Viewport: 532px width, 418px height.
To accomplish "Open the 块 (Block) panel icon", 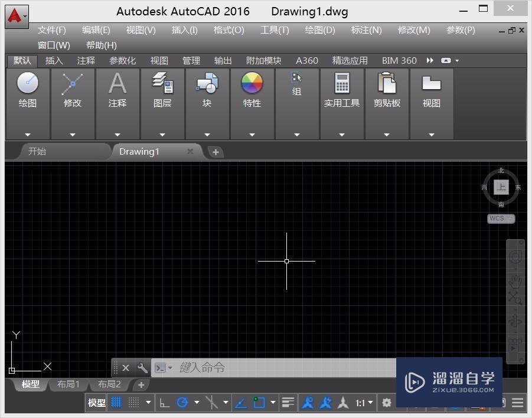I will click(207, 83).
